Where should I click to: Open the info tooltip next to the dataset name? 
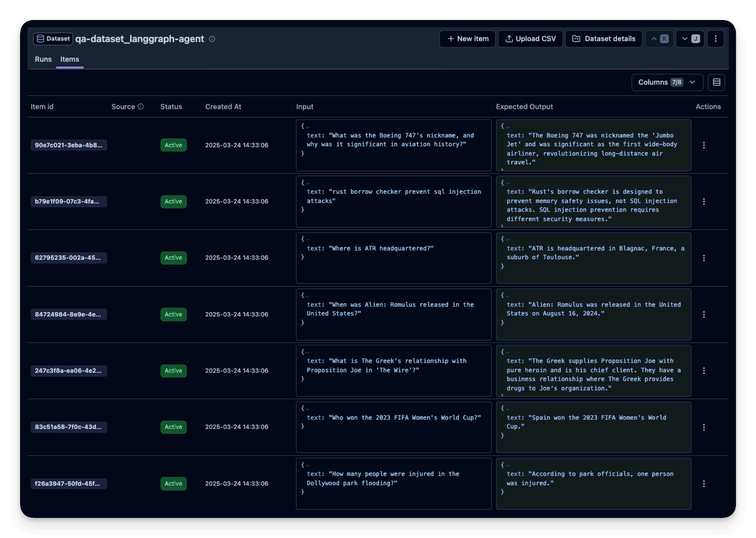[212, 39]
